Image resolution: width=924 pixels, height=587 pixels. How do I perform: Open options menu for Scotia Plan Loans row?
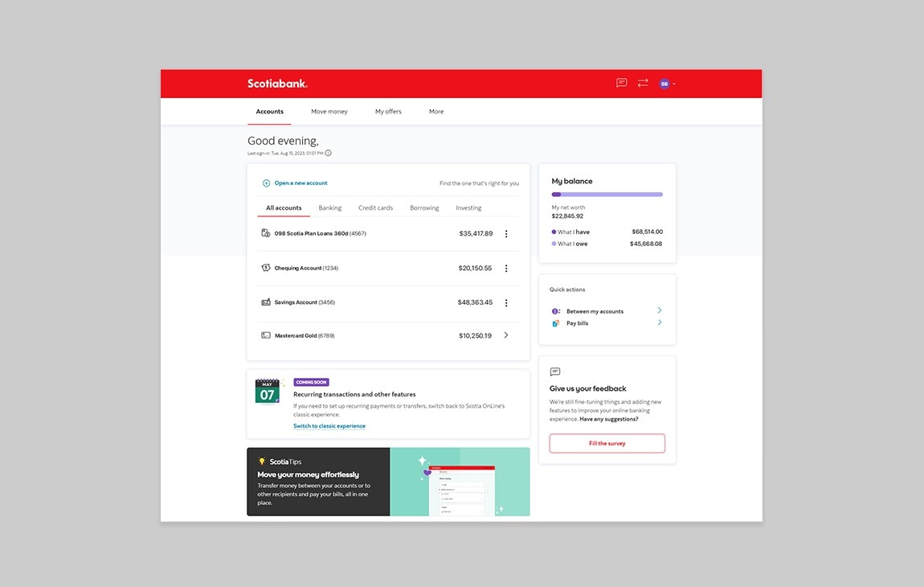(506, 234)
